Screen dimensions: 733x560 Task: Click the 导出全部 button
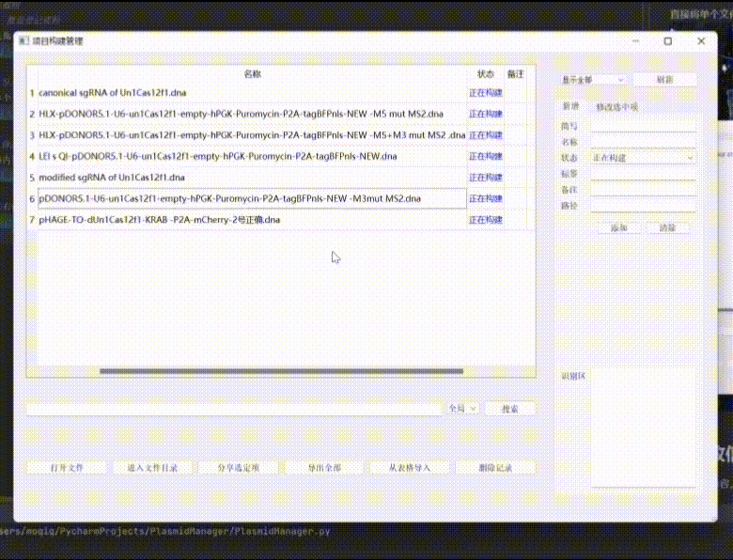point(324,467)
